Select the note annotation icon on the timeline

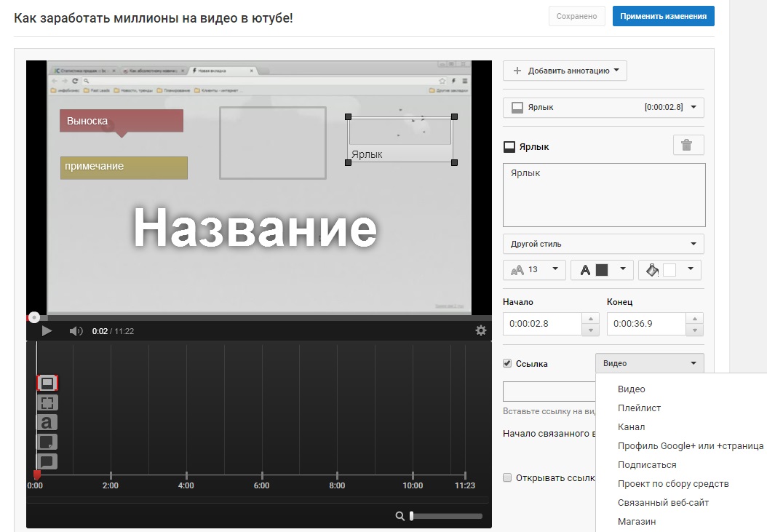47,442
